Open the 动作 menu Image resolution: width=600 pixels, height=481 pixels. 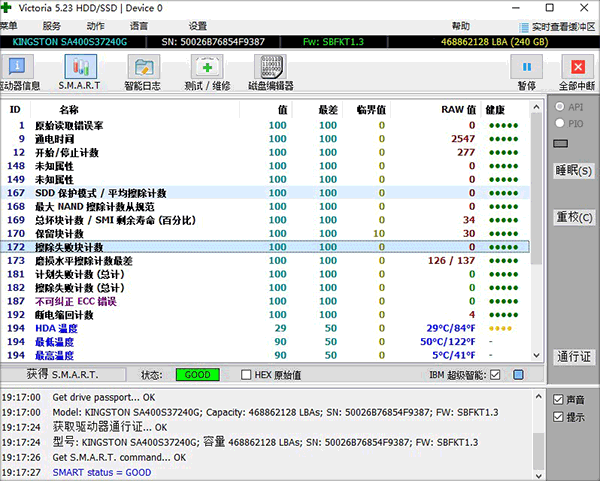point(95,26)
